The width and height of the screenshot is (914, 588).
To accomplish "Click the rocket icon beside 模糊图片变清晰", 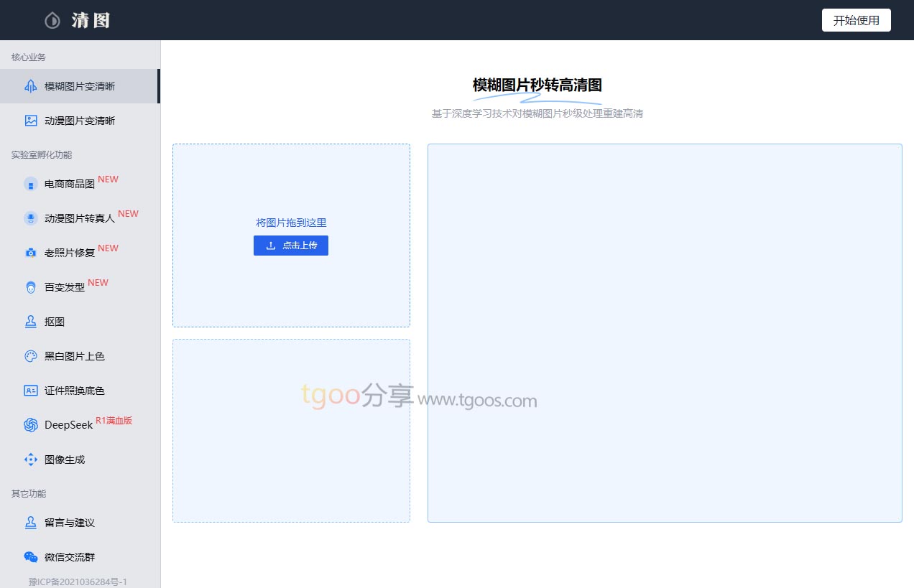I will [x=31, y=86].
